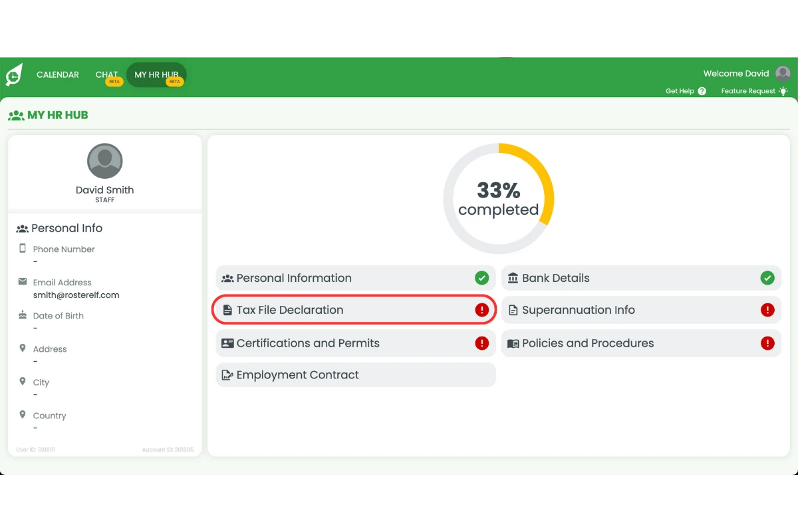Click the RosterElf leaf clock logo
This screenshot has height=532, width=798.
point(14,75)
